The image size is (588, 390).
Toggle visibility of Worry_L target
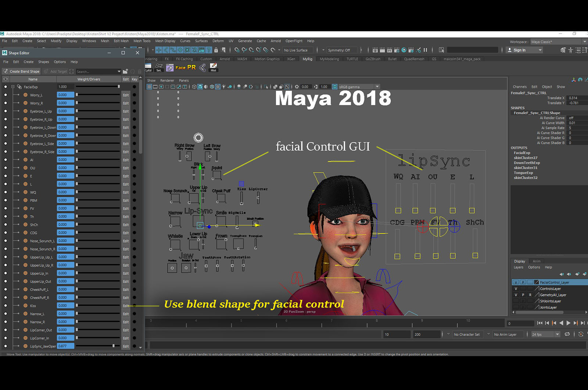tap(6, 95)
